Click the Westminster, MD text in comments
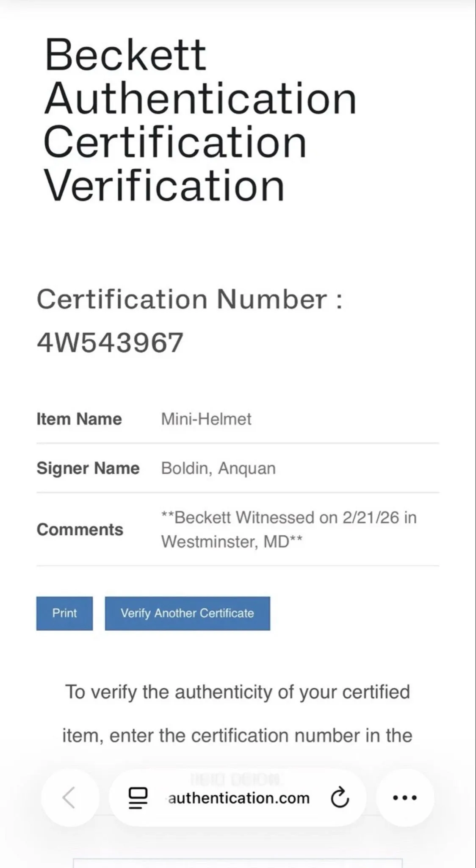 pos(225,542)
